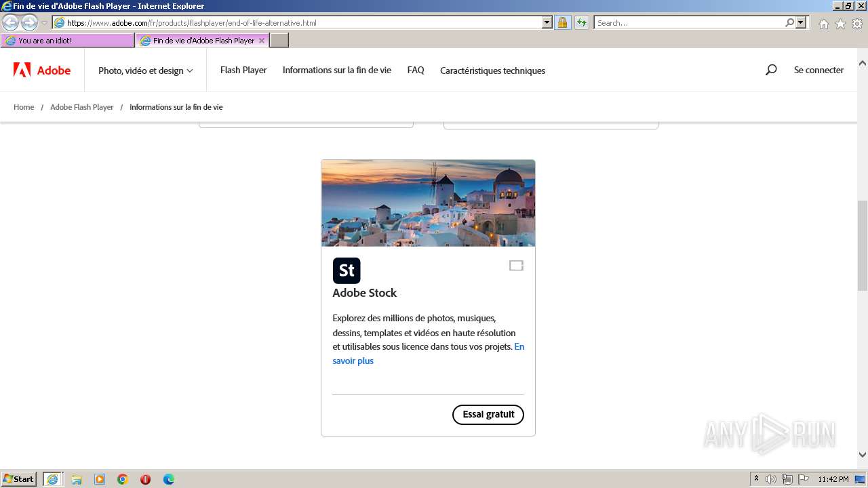Viewport: 868px width, 488px height.
Task: Click the Adobe site search magnifier
Action: point(771,70)
